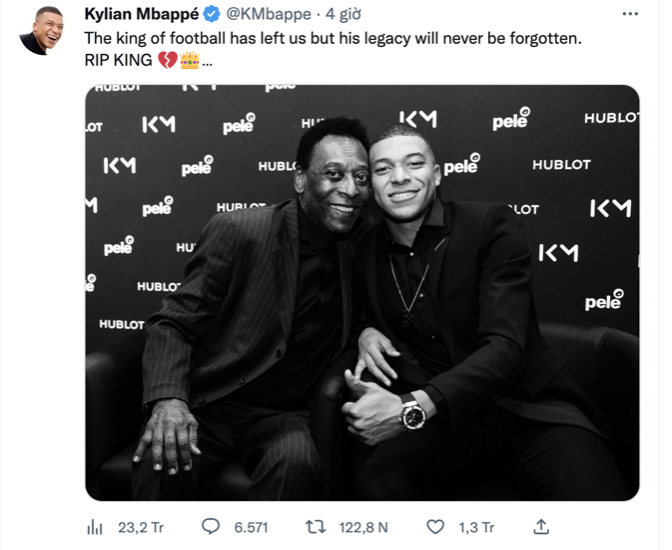The image size is (672, 550).
Task: Click the blue verified badge
Action: click(x=212, y=15)
